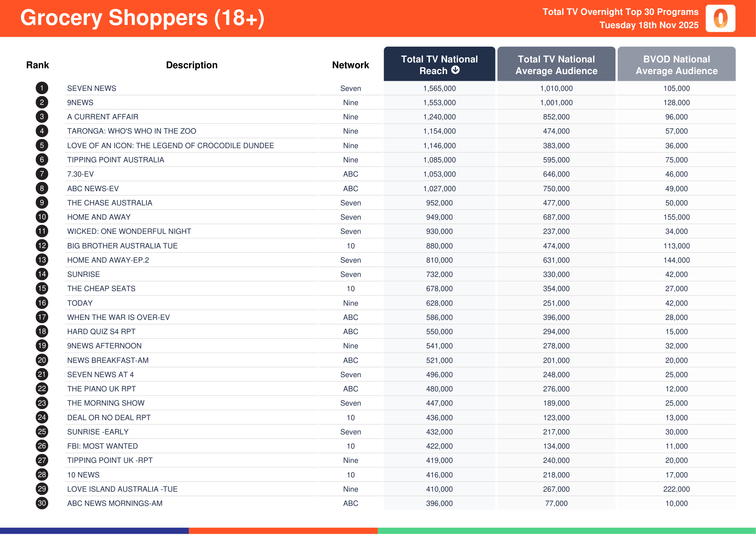Screen dimensions: 756x535
Task: Click the green footer stripe segment
Action: (x=566, y=531)
